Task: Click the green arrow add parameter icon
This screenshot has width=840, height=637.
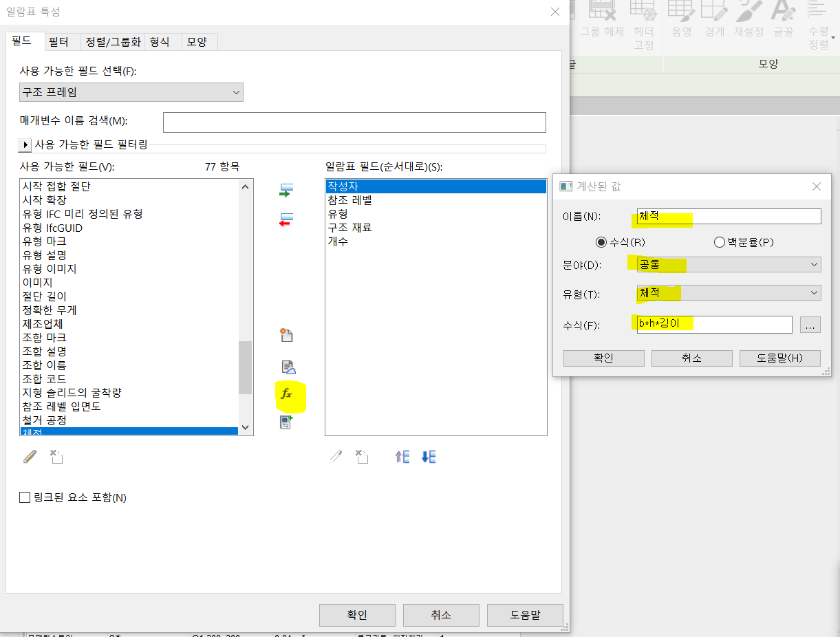Action: pyautogui.click(x=286, y=191)
